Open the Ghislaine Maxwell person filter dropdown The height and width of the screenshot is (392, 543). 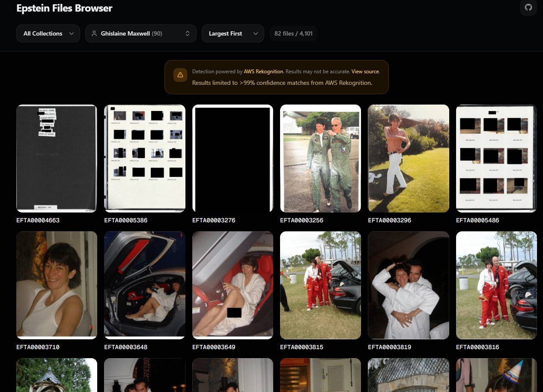(140, 33)
